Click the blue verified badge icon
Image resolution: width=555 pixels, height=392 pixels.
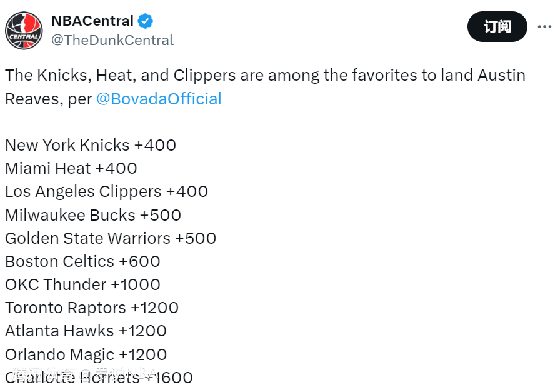(146, 21)
